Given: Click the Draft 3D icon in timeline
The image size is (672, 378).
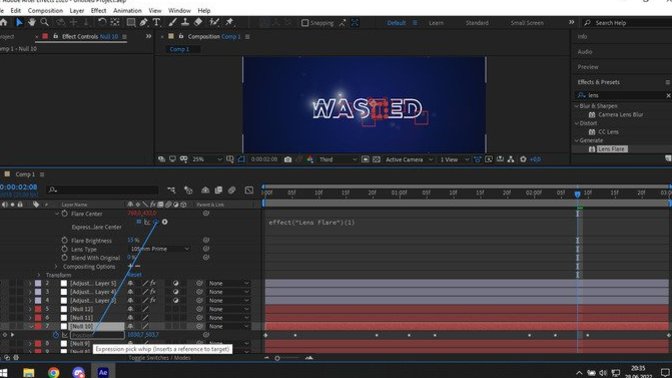Looking at the screenshot, I should tap(188, 190).
